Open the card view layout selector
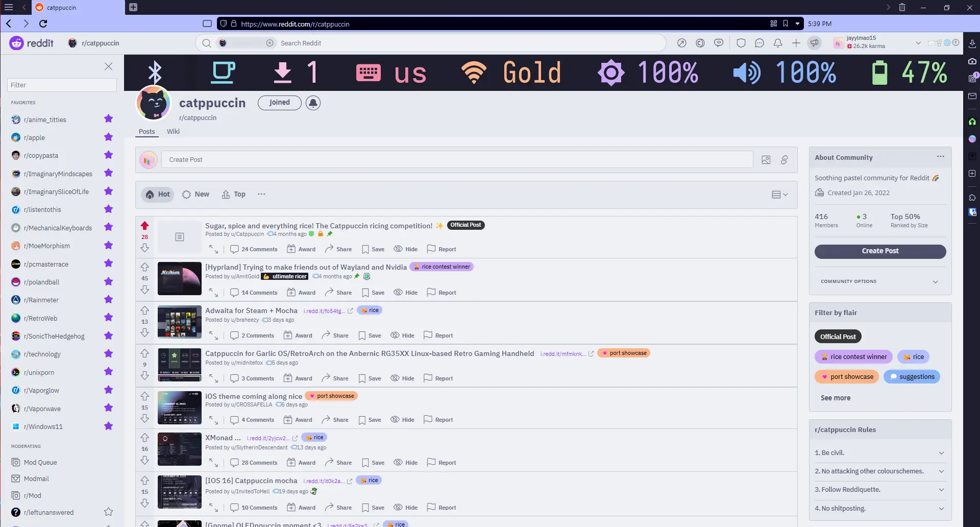 [779, 195]
